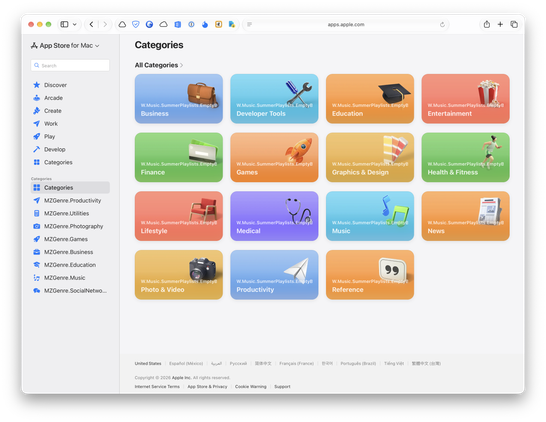Open the Reference category card

[370, 275]
